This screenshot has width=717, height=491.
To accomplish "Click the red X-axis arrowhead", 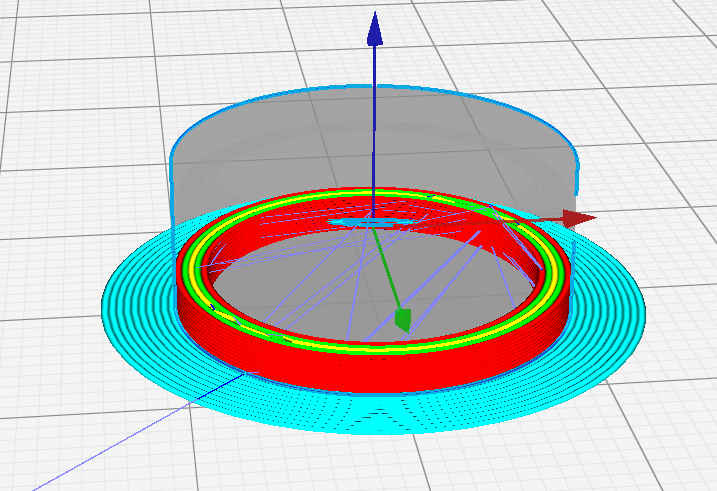I will [x=579, y=219].
